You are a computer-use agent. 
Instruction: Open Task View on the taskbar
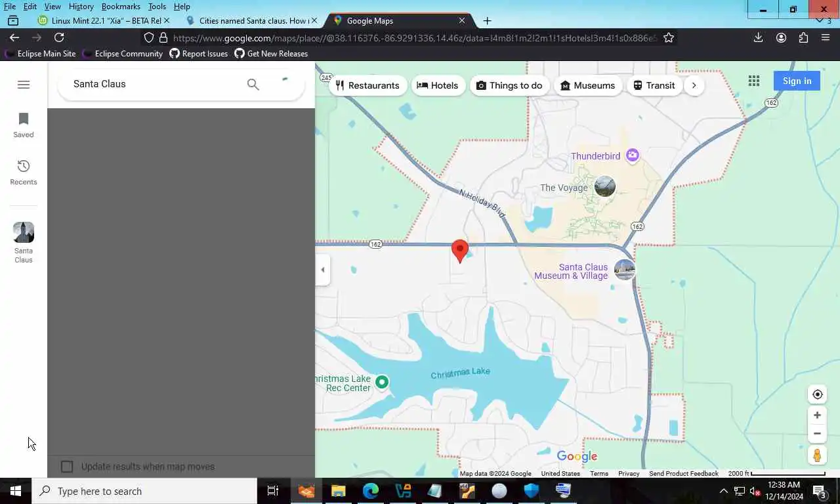click(273, 491)
